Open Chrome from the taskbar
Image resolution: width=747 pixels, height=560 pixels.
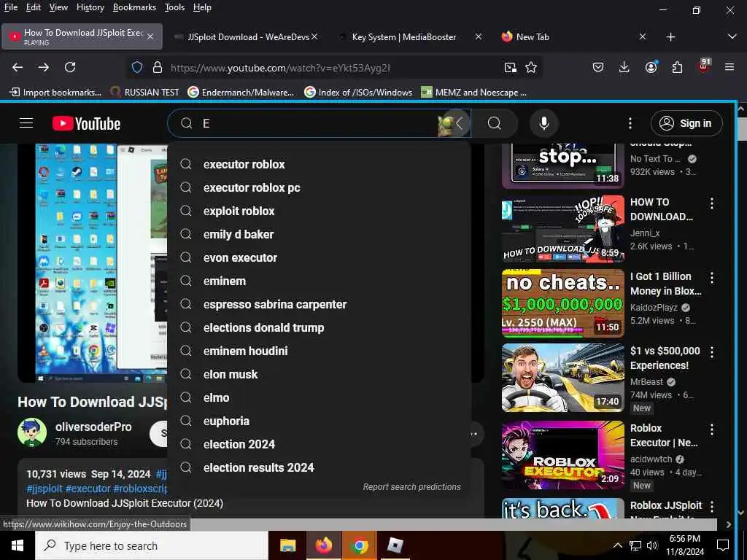pos(359,545)
